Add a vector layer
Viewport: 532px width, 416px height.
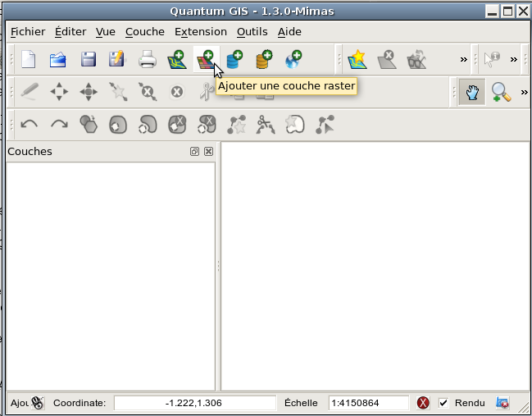click(177, 59)
